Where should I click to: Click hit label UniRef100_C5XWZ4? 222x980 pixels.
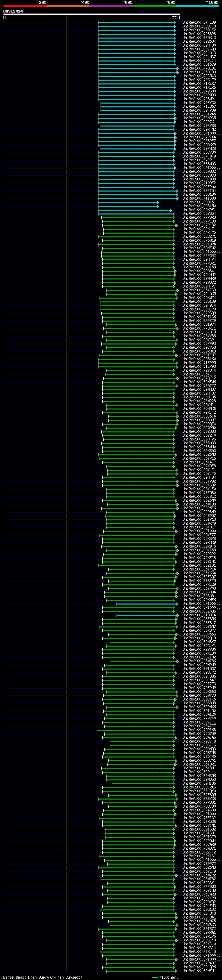pyautogui.click(x=199, y=298)
